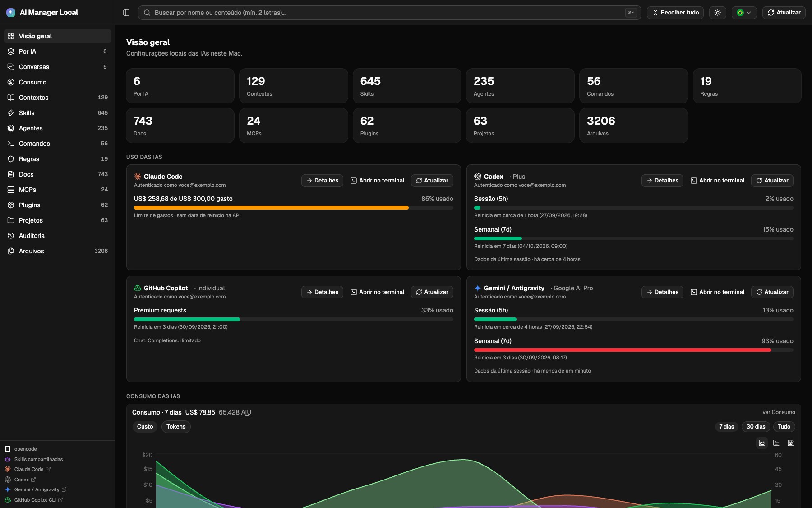Open the 3206 Arquivos summary card

point(633,126)
